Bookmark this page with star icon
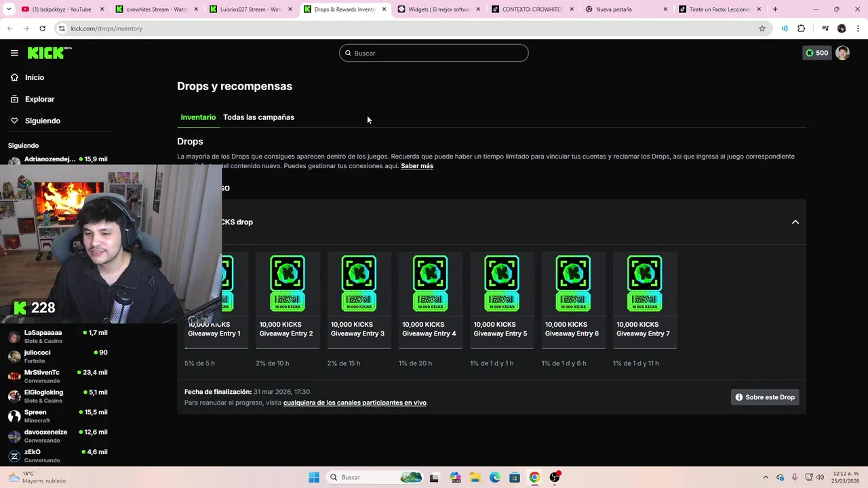The width and height of the screenshot is (868, 488). click(762, 28)
